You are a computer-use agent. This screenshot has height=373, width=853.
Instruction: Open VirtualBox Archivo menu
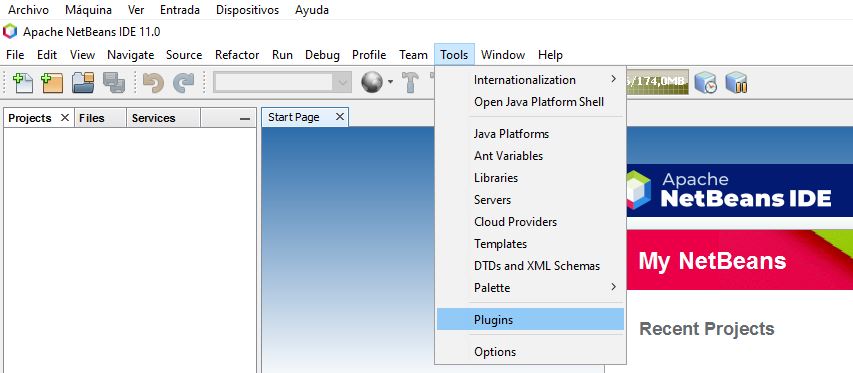[x=28, y=10]
